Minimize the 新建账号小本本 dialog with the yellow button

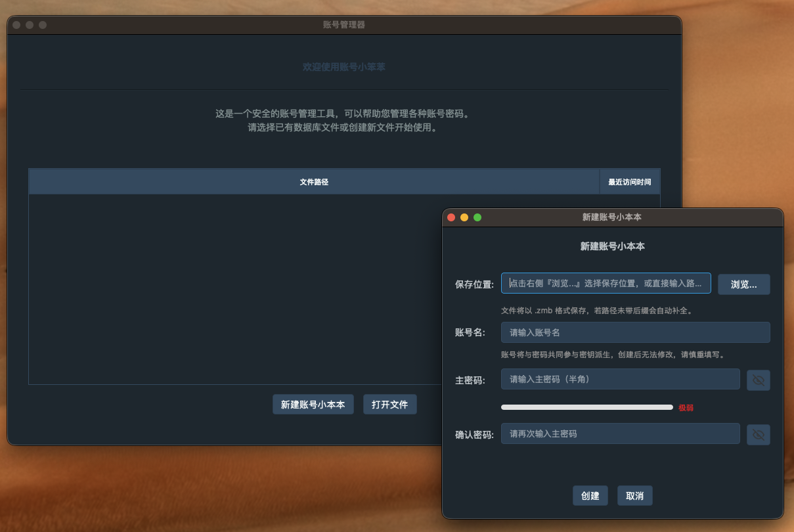pyautogui.click(x=464, y=217)
